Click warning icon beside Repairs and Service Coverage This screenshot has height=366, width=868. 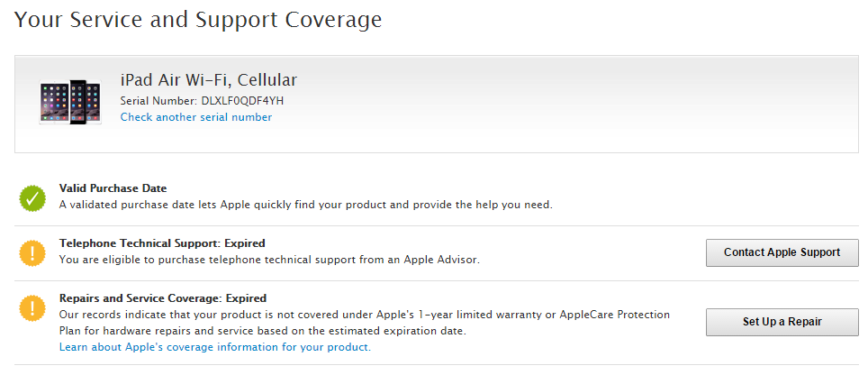click(x=32, y=308)
